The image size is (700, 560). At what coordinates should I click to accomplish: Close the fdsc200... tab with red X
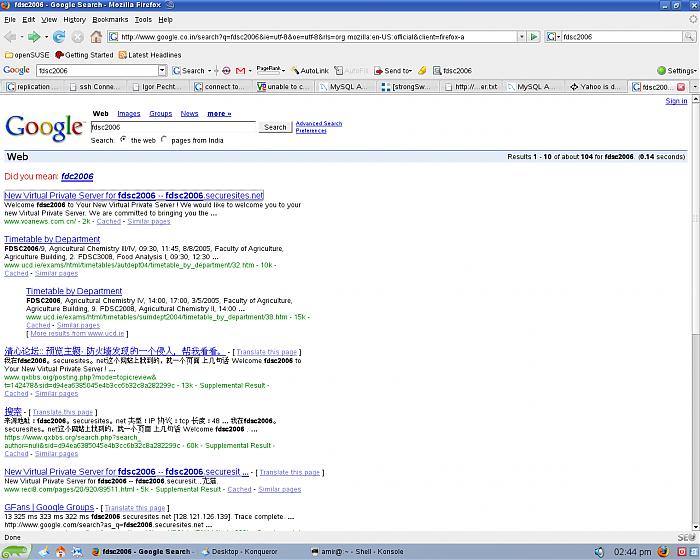tap(681, 87)
